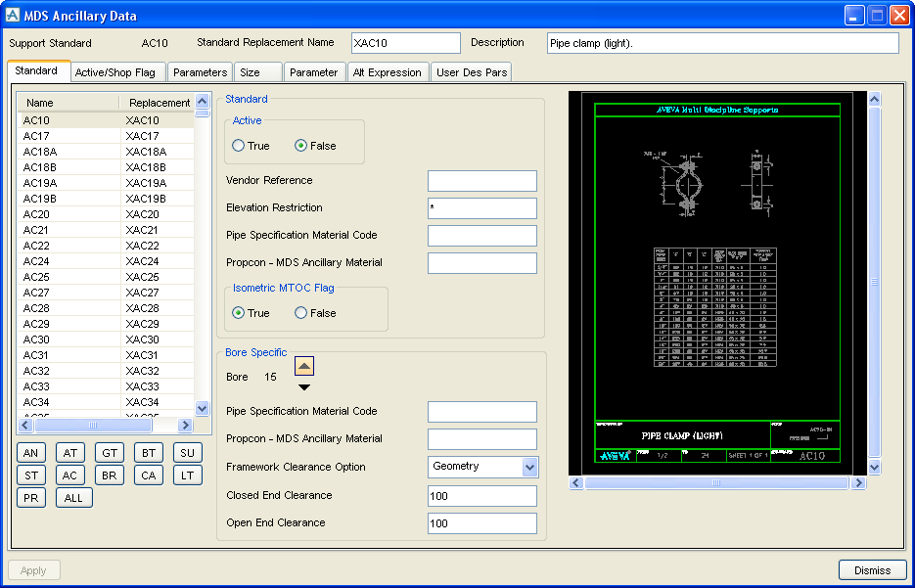915x588 pixels.
Task: Filter list with the BT button
Action: [x=149, y=453]
